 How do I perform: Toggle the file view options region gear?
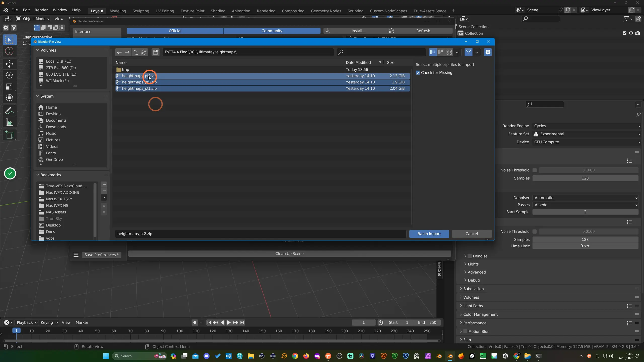[x=488, y=52]
